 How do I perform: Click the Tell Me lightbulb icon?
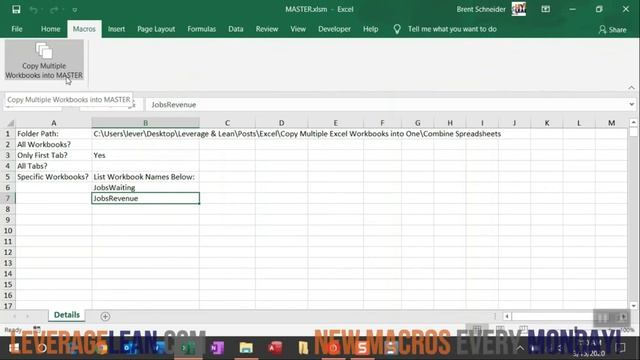pyautogui.click(x=397, y=29)
